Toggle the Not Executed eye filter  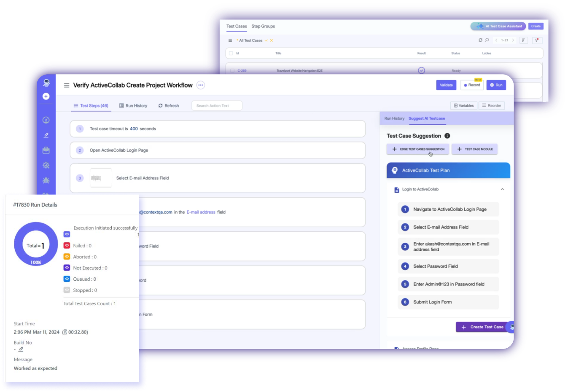pos(67,268)
